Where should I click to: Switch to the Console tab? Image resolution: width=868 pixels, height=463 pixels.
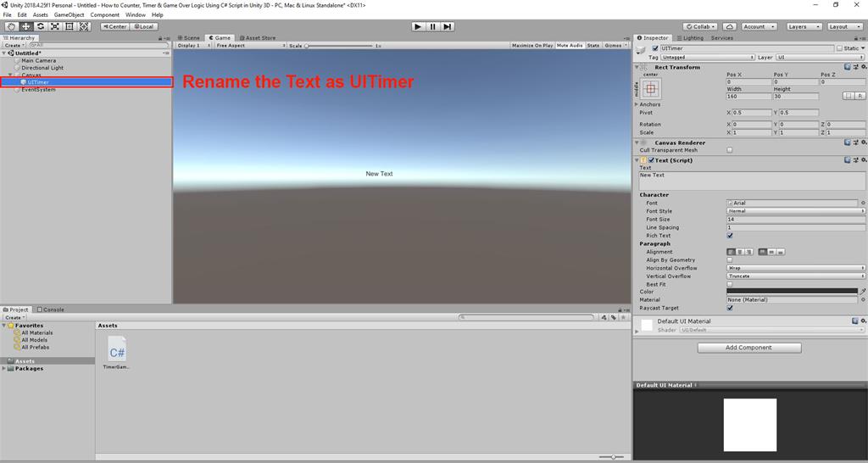[50, 310]
